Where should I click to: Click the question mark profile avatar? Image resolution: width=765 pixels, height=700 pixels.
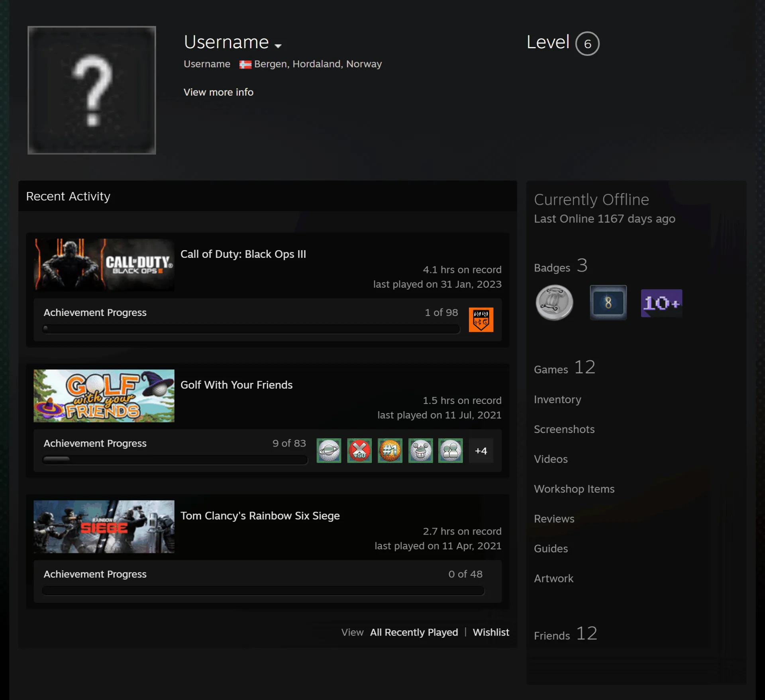pyautogui.click(x=92, y=90)
